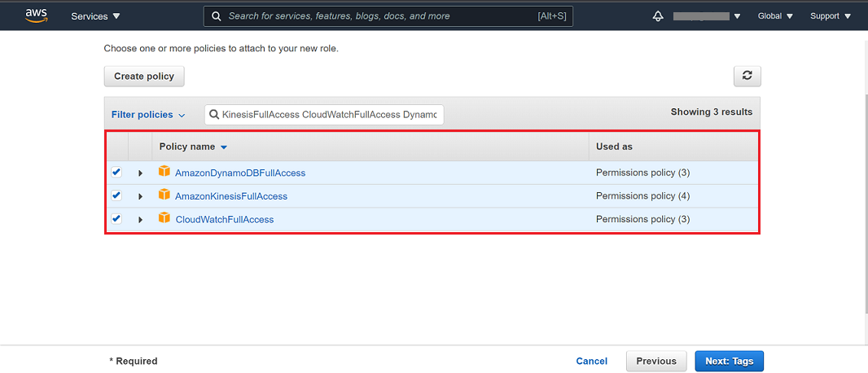The width and height of the screenshot is (868, 373).
Task: Expand the AmazonDynamoDBFullAccess policy details arrow
Action: coord(140,173)
